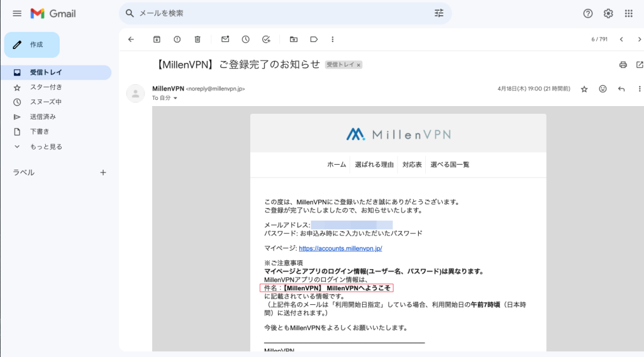Add an emoji reaction to the message
The height and width of the screenshot is (357, 644).
[x=602, y=89]
